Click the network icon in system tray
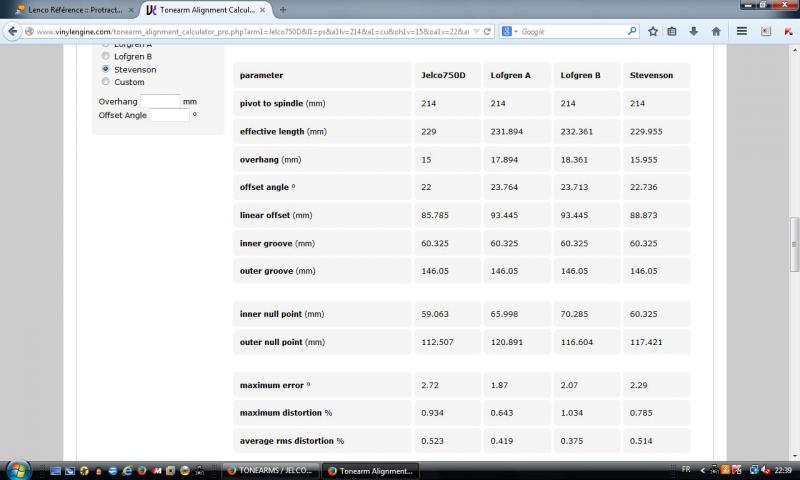This screenshot has height=480, width=800. [754, 470]
